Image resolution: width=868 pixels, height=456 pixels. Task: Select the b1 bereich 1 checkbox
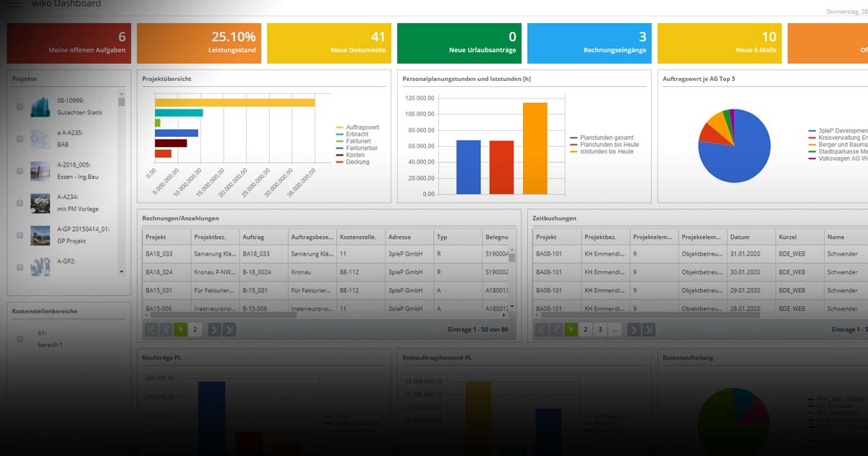20,339
